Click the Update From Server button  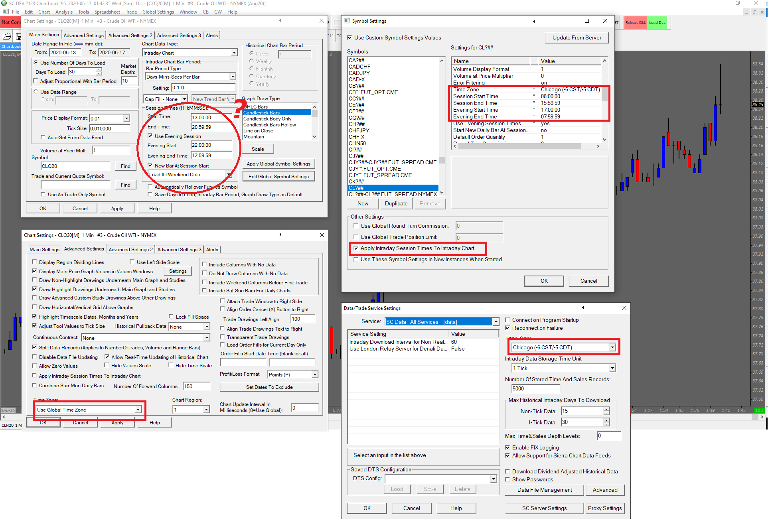coord(576,38)
